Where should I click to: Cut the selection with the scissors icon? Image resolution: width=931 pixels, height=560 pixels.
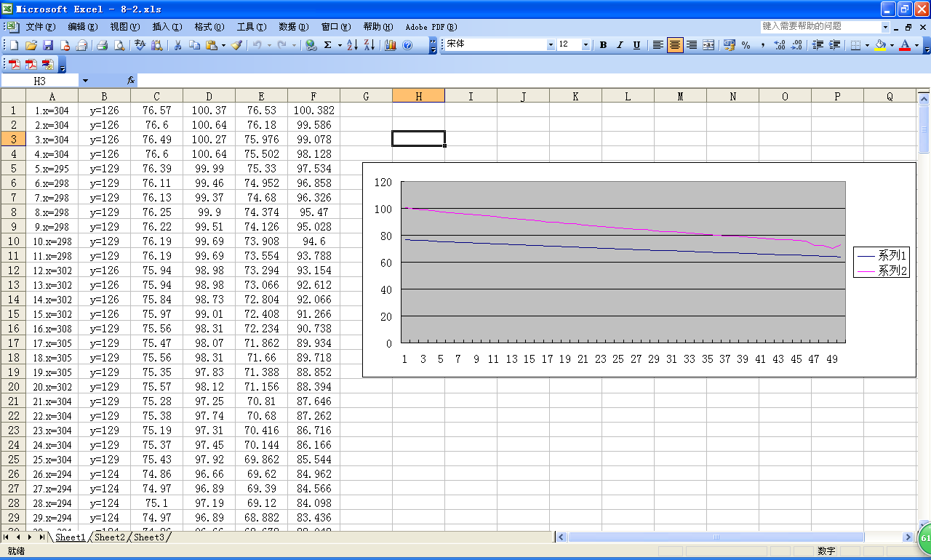point(177,45)
